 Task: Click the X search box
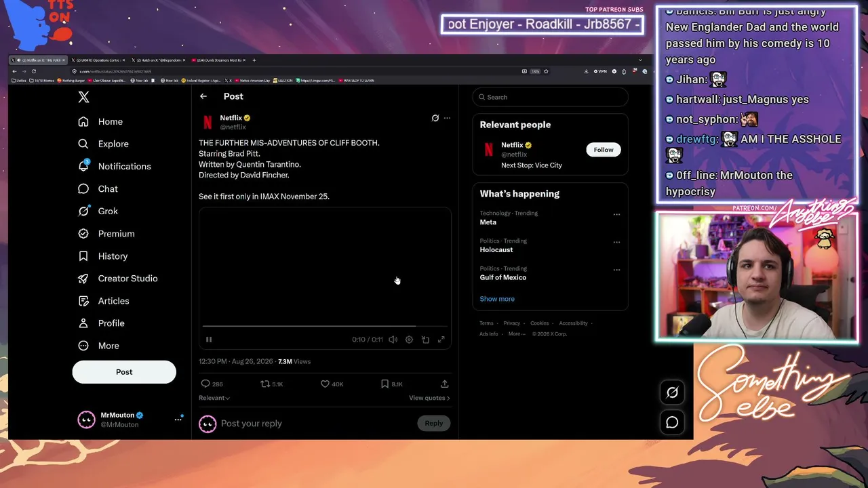pos(550,97)
